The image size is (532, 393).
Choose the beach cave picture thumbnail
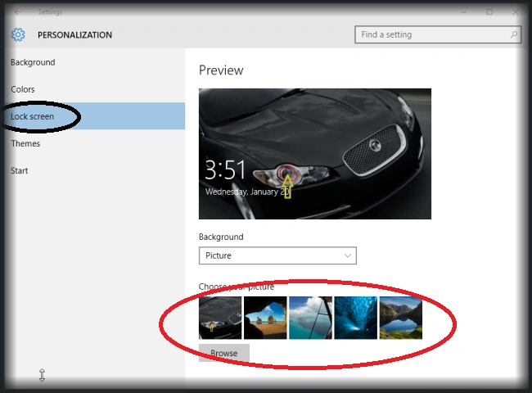pyautogui.click(x=265, y=318)
